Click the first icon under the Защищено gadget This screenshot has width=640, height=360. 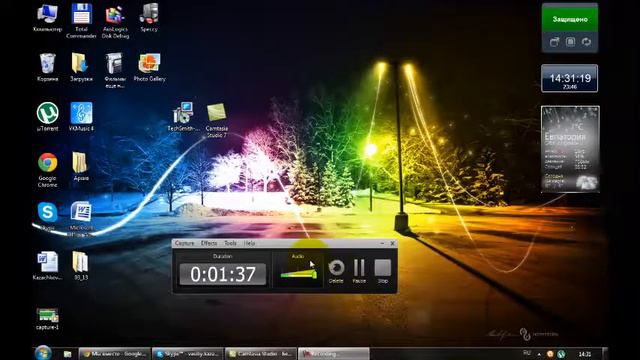tap(554, 42)
